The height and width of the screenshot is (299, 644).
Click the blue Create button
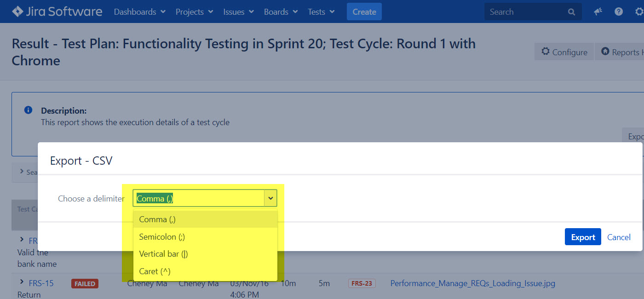tap(364, 12)
